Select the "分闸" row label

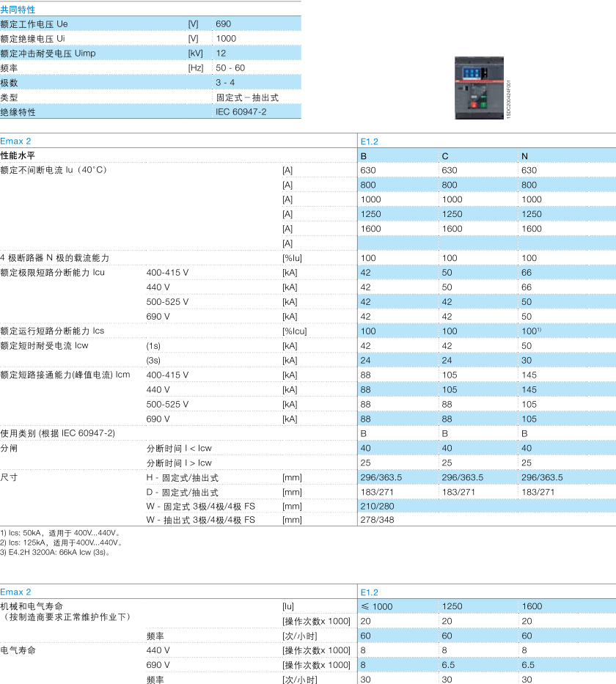9,448
